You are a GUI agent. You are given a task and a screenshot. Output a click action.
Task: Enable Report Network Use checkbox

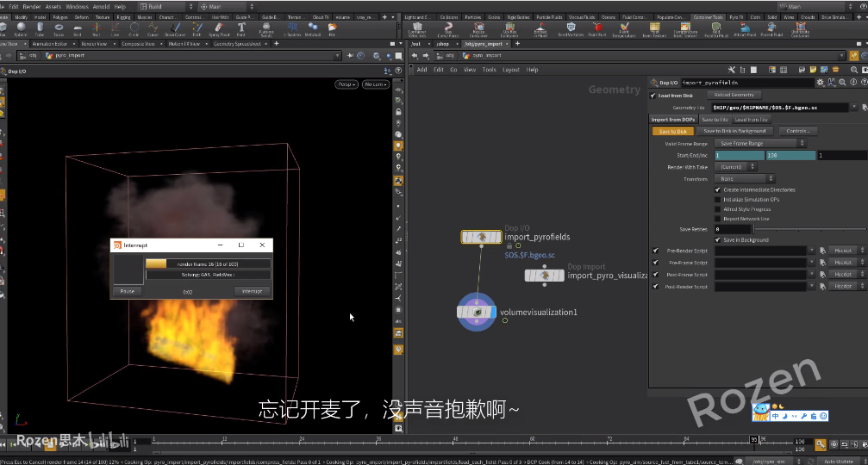click(x=718, y=219)
